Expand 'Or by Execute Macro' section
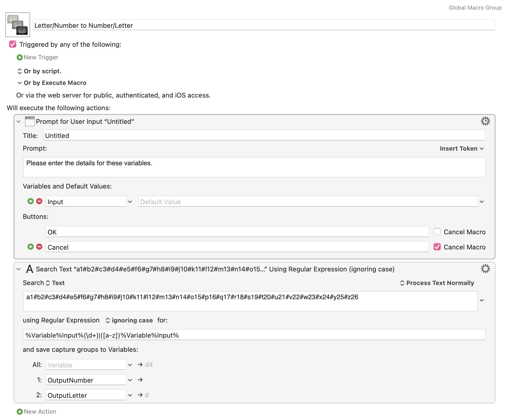Image resolution: width=507 pixels, height=420 pixels. point(52,83)
